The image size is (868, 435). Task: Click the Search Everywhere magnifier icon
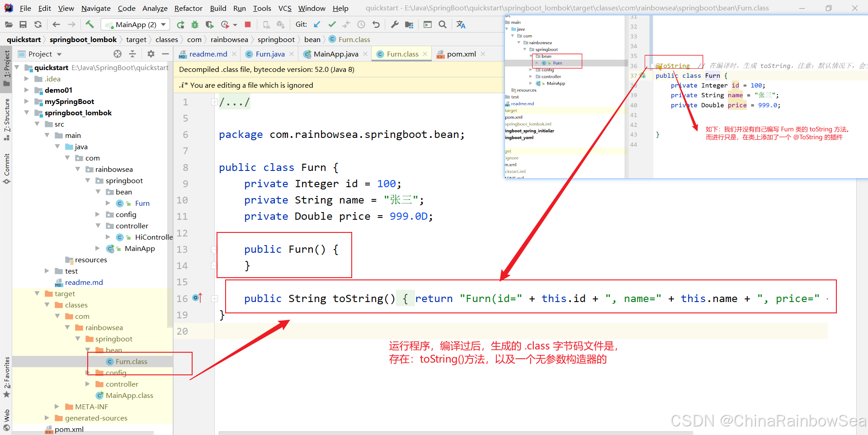(443, 24)
